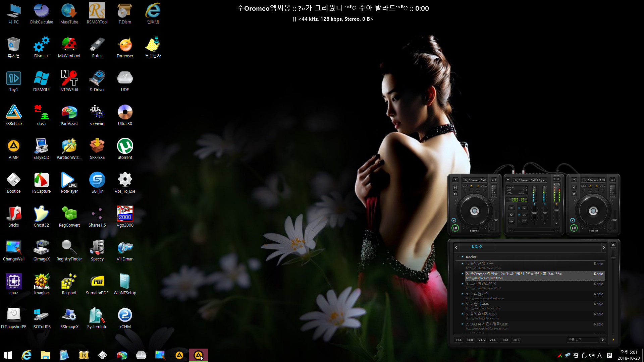Mute sound with mixer speaker icon
Viewport: 644px width, 362px height.
tap(556, 224)
